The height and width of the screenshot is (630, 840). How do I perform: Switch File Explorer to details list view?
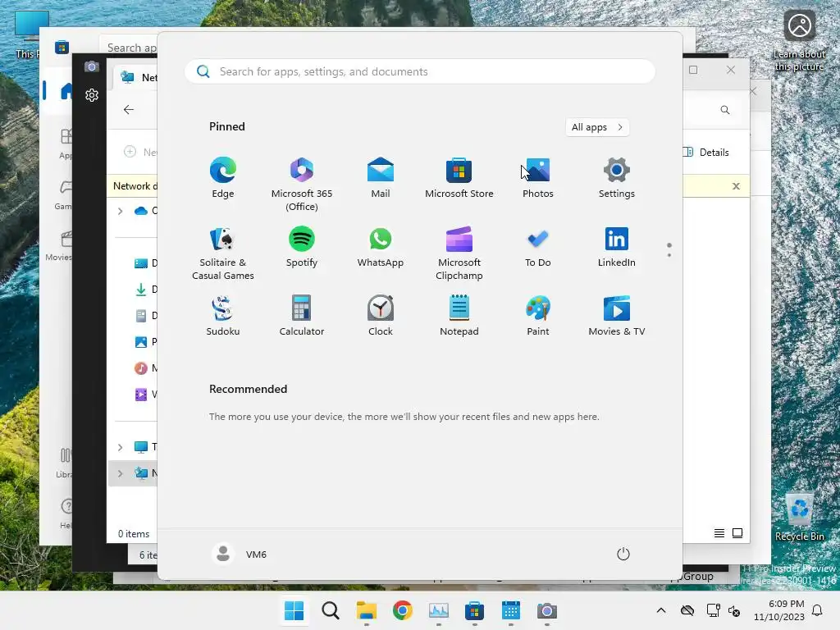tap(719, 533)
